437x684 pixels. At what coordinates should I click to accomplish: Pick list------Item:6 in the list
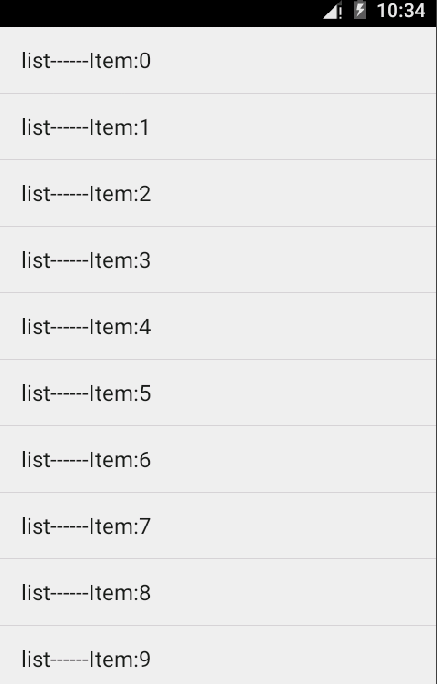pos(218,459)
